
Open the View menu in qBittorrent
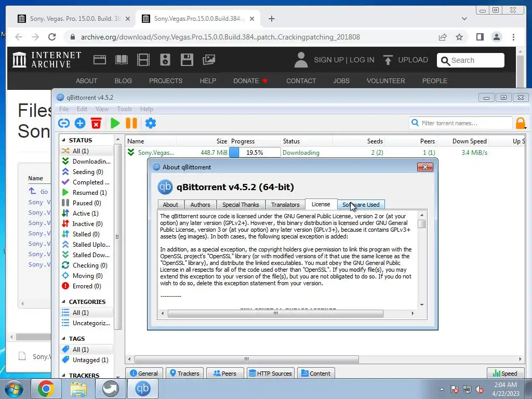tap(102, 109)
